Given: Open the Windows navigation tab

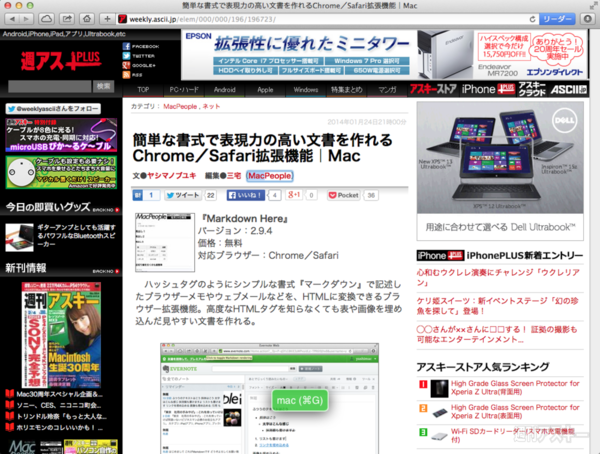Looking at the screenshot, I should [306, 90].
